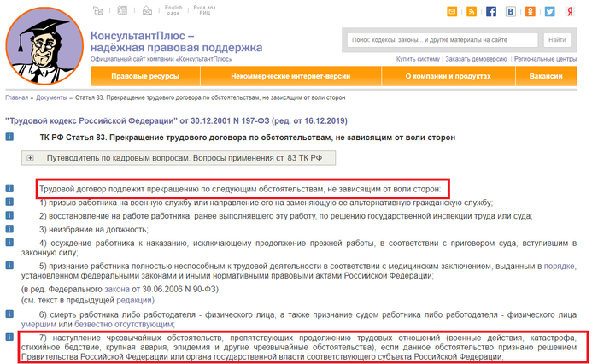The height and width of the screenshot is (364, 598).
Task: Open the Facebook page icon
Action: point(492,12)
